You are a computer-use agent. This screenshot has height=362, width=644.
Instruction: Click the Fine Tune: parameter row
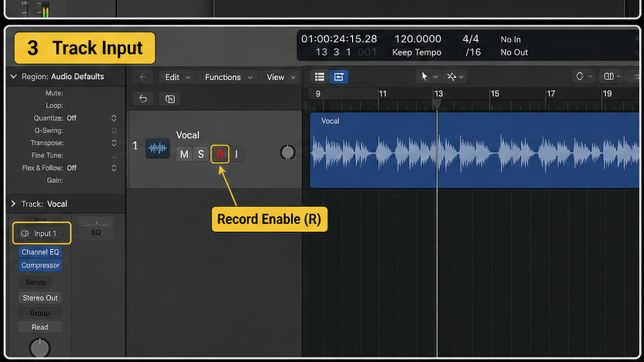click(65, 155)
